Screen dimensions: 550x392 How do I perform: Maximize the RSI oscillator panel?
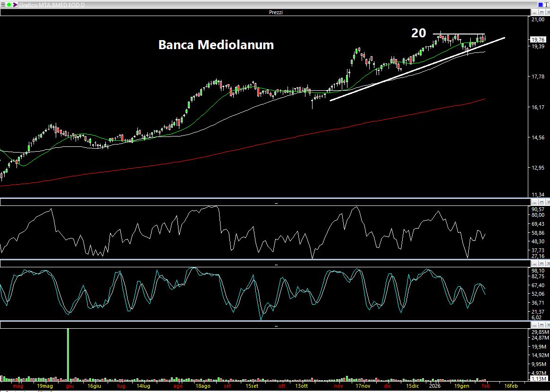point(542,203)
